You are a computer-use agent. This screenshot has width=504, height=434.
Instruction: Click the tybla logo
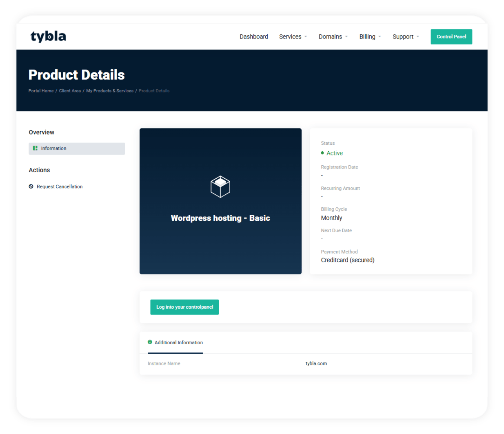[x=48, y=36]
